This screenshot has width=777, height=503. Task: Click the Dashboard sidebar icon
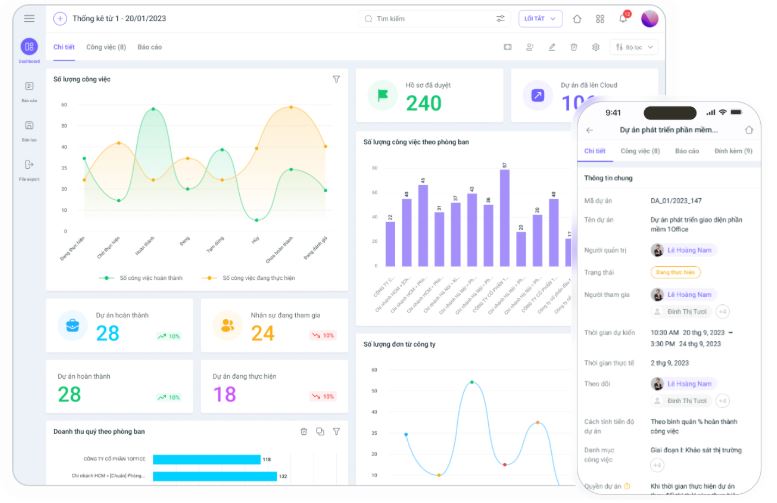coord(29,47)
